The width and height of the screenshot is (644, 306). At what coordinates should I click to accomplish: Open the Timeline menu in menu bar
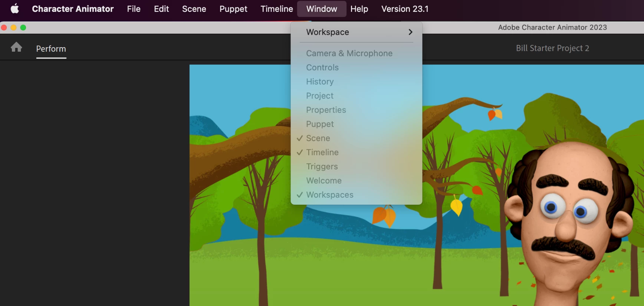tap(277, 9)
